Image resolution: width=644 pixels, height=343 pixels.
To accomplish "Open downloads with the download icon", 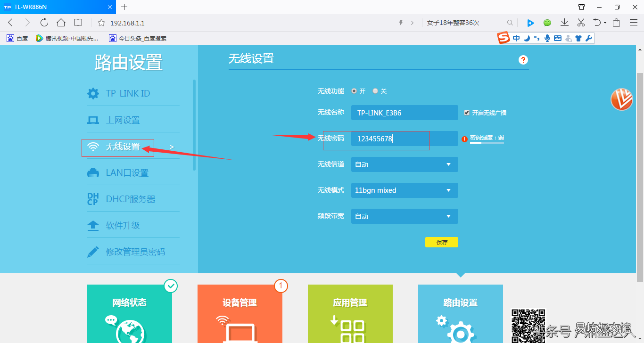I will pyautogui.click(x=564, y=23).
